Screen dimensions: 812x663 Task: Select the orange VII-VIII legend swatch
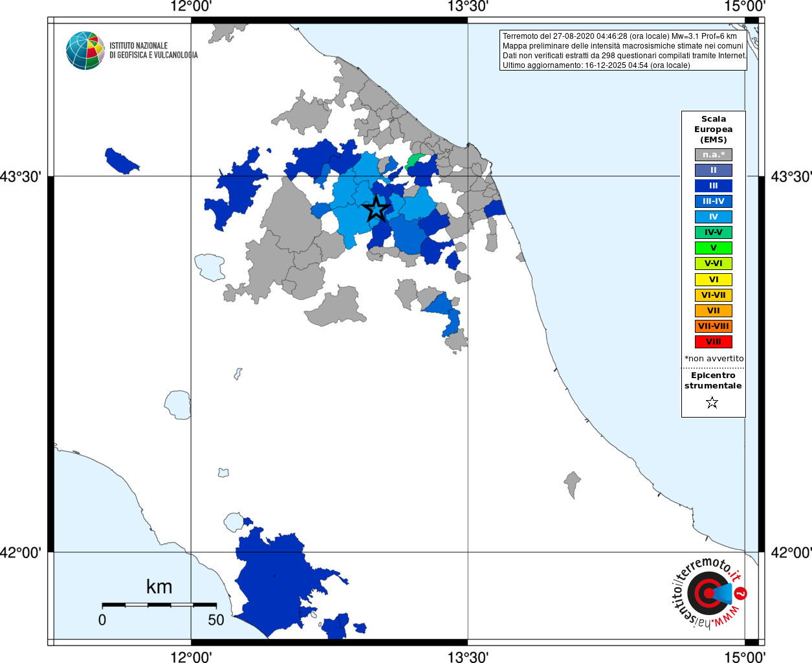tap(714, 326)
